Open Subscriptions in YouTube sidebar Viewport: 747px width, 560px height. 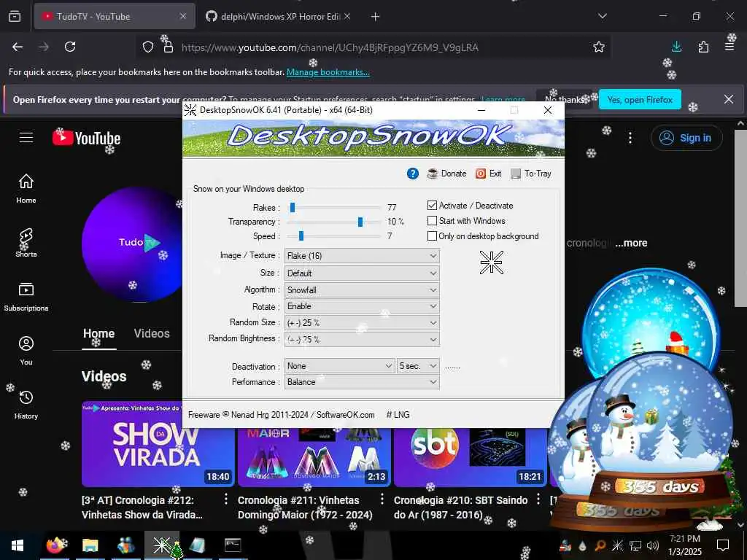(x=26, y=297)
